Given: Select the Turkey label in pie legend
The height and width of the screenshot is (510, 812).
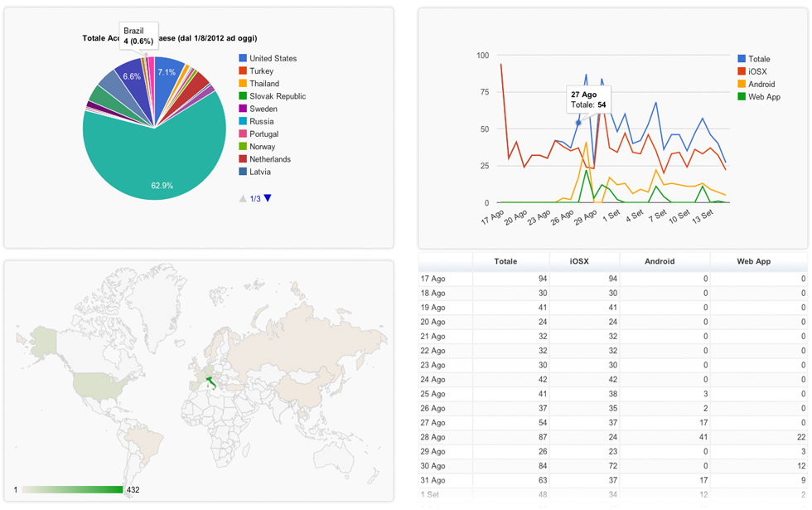Looking at the screenshot, I should [262, 71].
